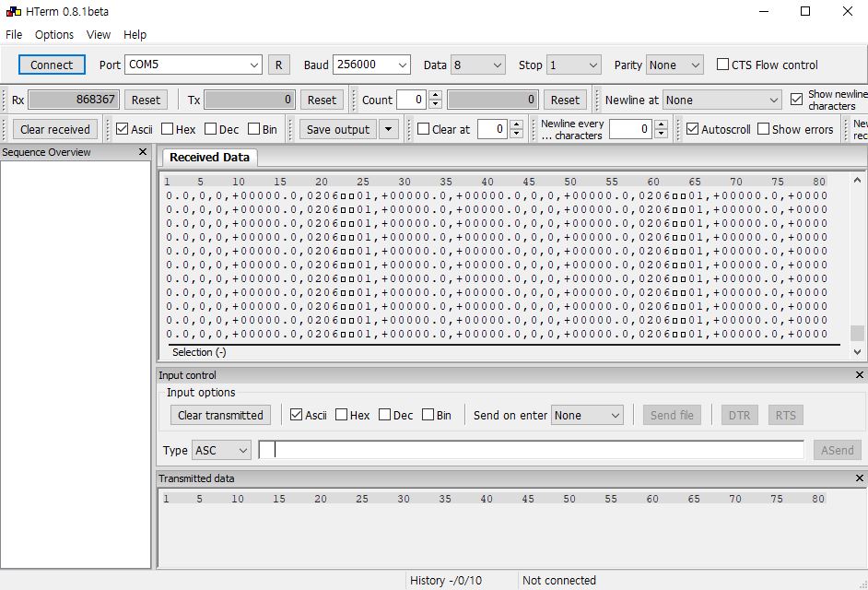The width and height of the screenshot is (868, 590).
Task: Open the Type ASC dropdown
Action: point(221,451)
